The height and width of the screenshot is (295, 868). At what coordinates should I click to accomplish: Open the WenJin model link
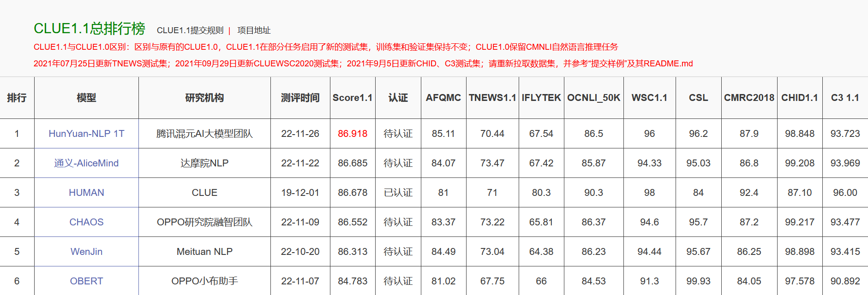(86, 252)
